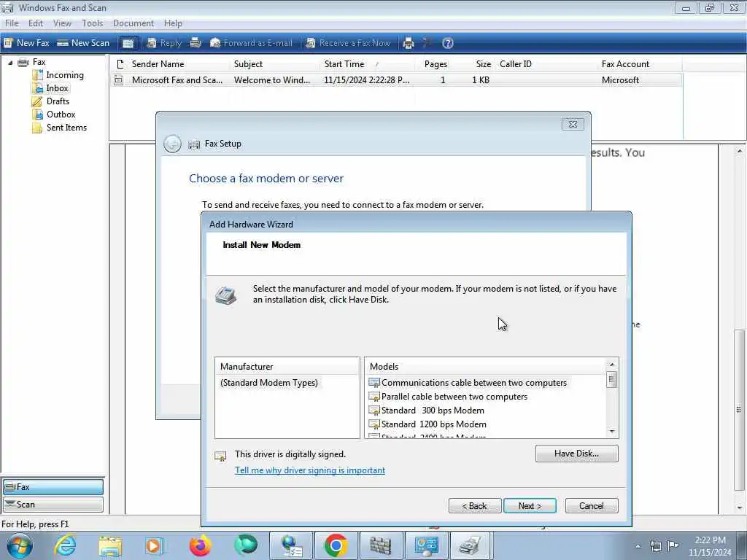Open Windows Explorer from the taskbar
Screen dimensions: 747x560
(110, 545)
